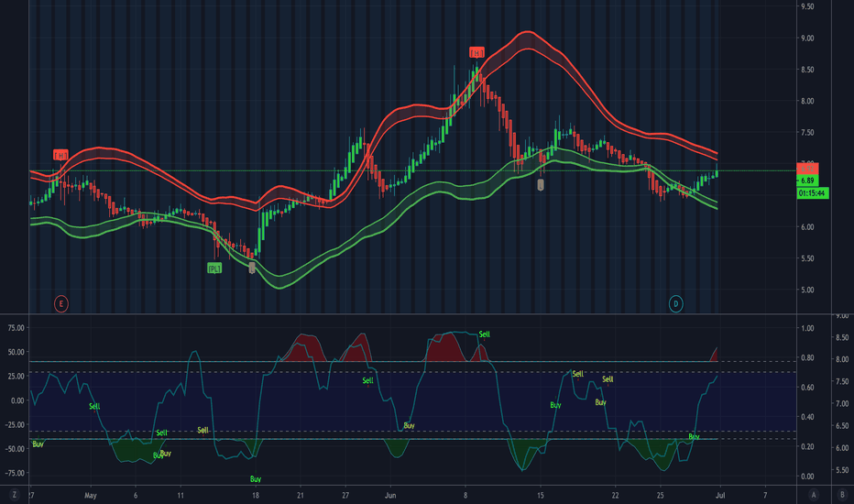
Task: Toggle the A auto-scale button
Action: click(814, 495)
